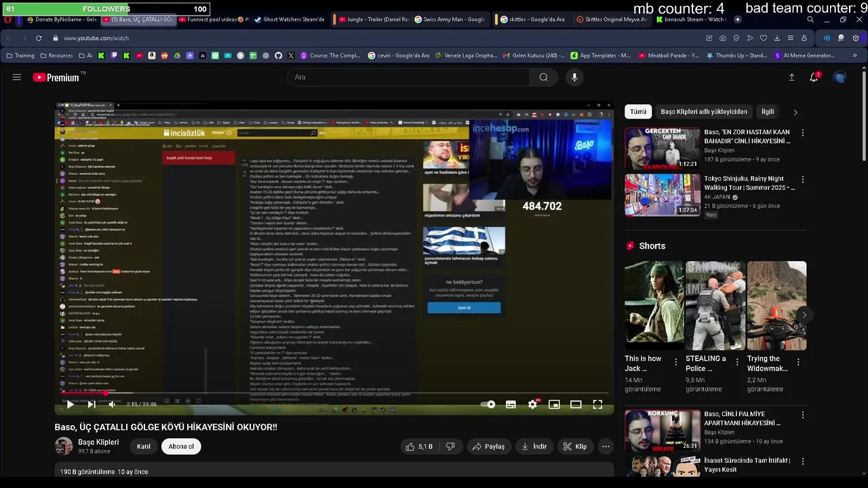The height and width of the screenshot is (488, 868).
Task: Open the YouTube notifications bell
Action: 814,77
